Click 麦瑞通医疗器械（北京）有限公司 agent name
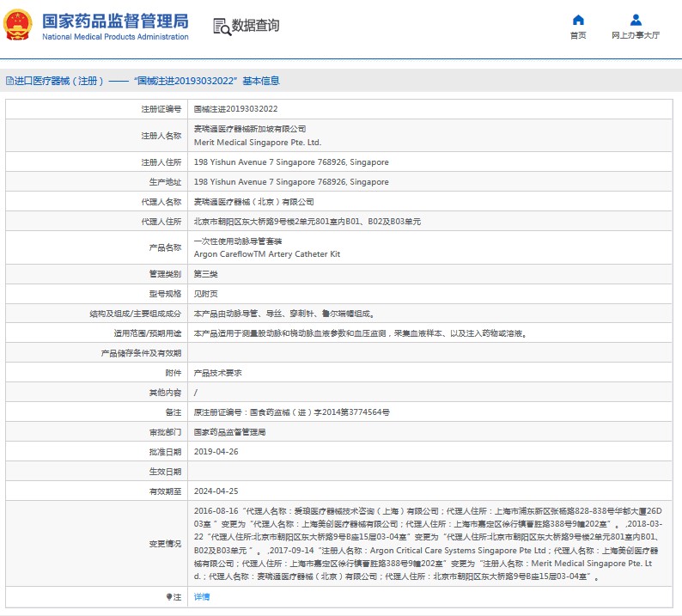The height and width of the screenshot is (616, 682). coord(253,202)
